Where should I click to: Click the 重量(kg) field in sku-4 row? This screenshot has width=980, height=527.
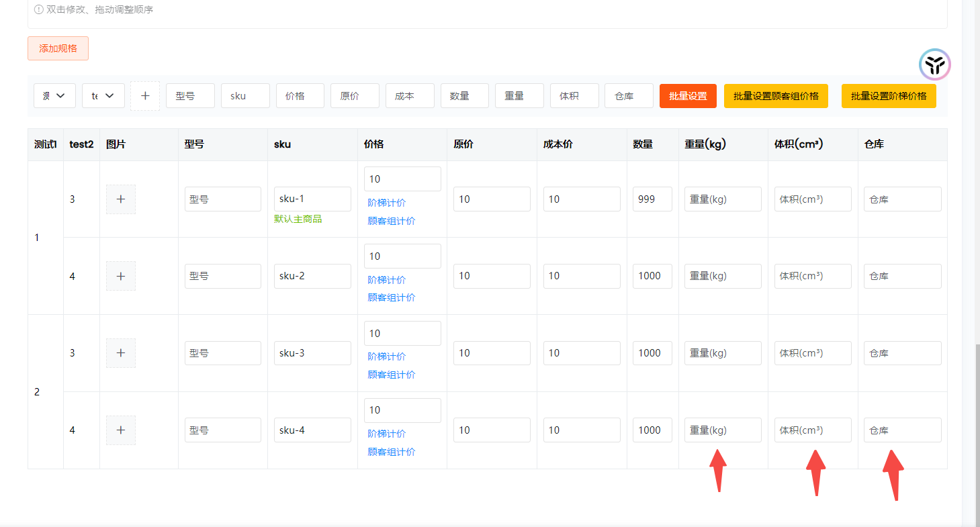point(723,430)
